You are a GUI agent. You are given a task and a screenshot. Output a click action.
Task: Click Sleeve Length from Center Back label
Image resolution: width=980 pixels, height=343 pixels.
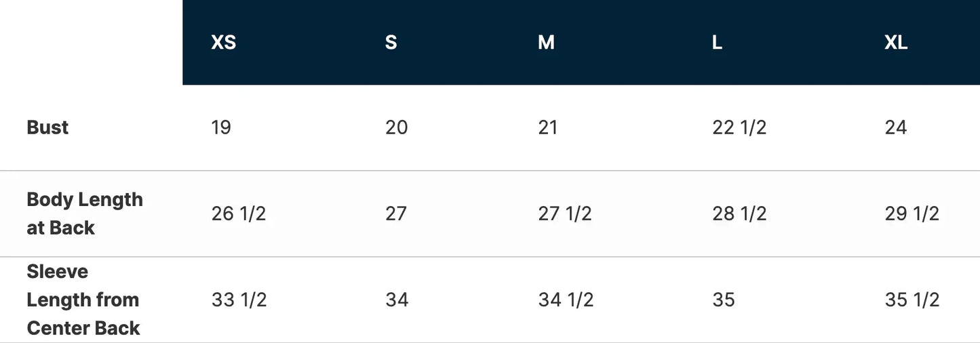[83, 300]
